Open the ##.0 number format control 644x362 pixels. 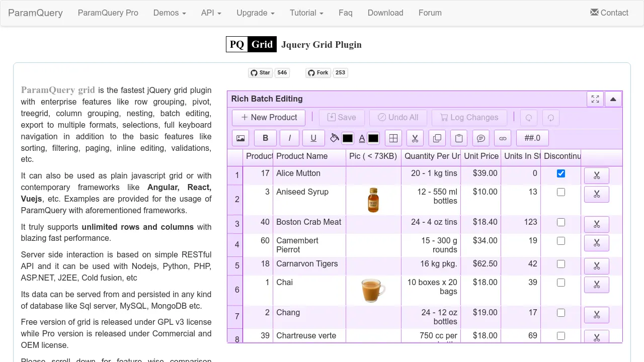(x=532, y=138)
